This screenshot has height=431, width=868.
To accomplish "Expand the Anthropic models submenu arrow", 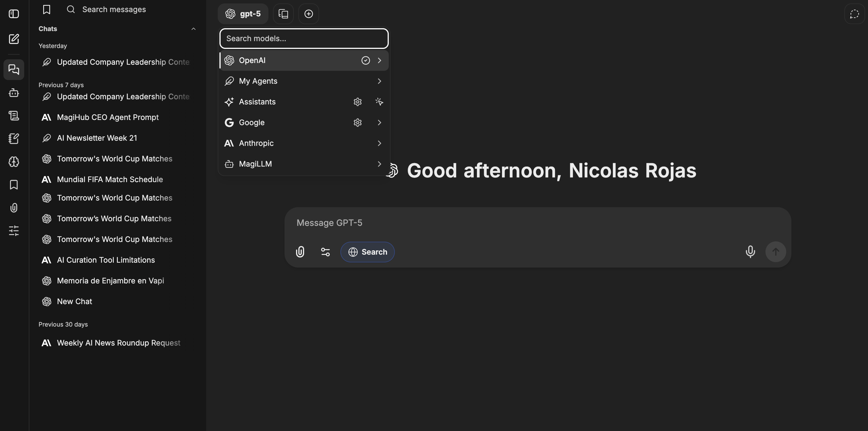I will (379, 143).
